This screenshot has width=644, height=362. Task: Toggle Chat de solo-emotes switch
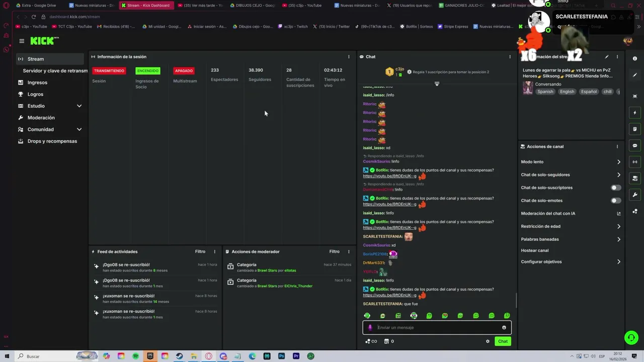click(616, 201)
